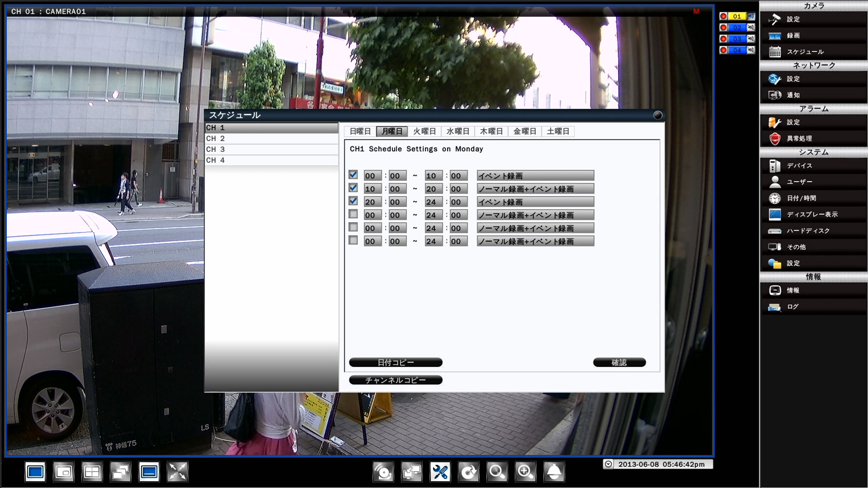868x488 pixels.
Task: Open the search magnifier icon
Action: (497, 472)
